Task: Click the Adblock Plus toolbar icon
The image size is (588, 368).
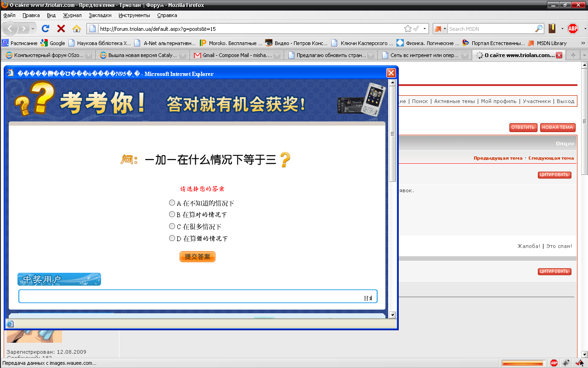Action: [x=572, y=29]
